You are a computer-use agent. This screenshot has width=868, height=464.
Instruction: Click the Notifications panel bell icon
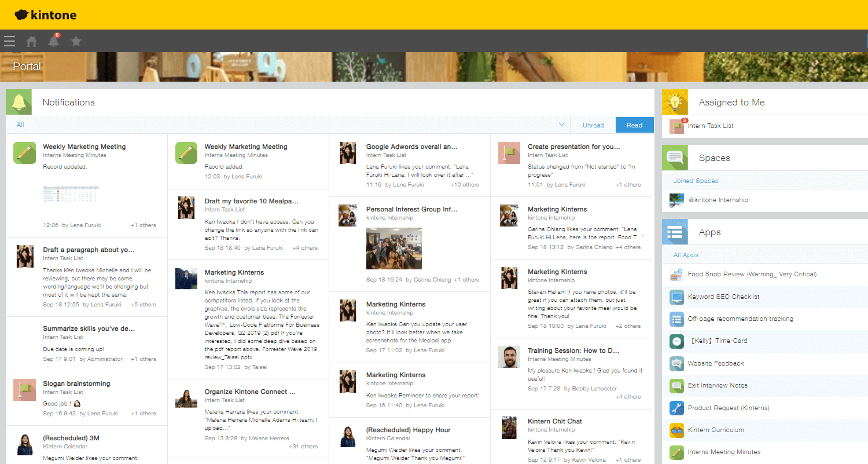click(x=19, y=102)
